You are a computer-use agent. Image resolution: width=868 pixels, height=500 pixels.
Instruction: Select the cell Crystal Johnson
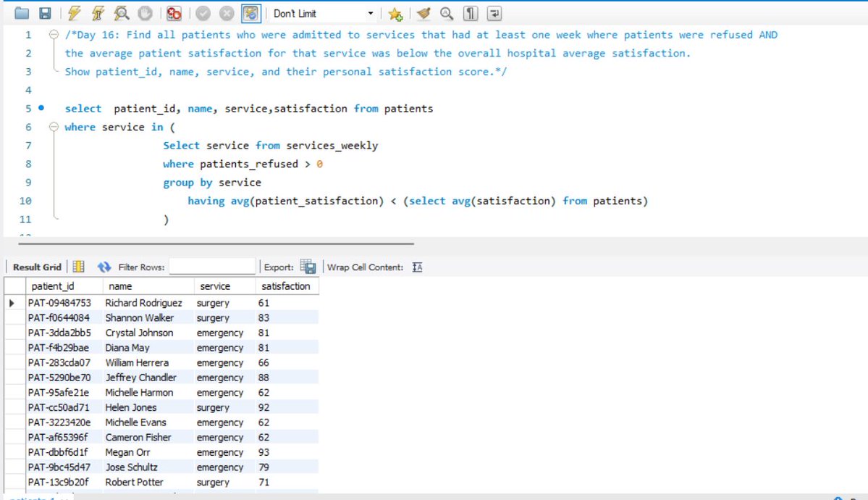(148, 333)
